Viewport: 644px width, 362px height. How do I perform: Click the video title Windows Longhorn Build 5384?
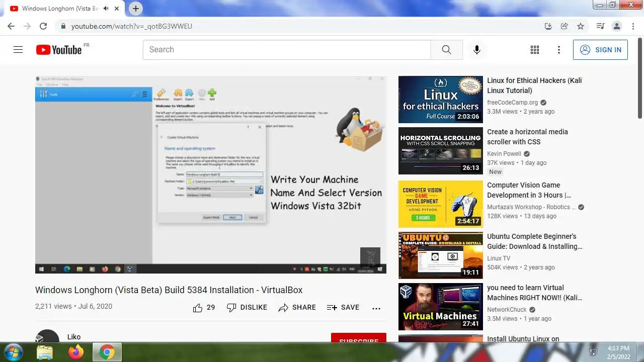[169, 290]
